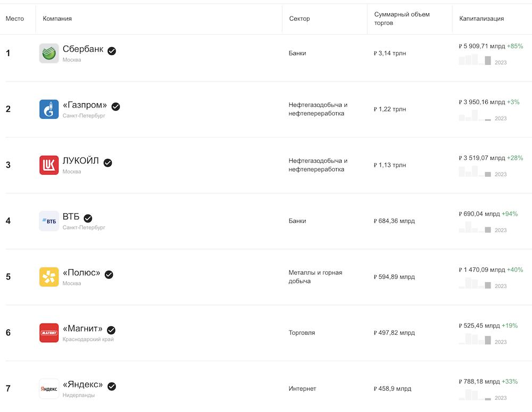Click the Место column header
Viewport: 532px width, 412px height.
tap(14, 19)
